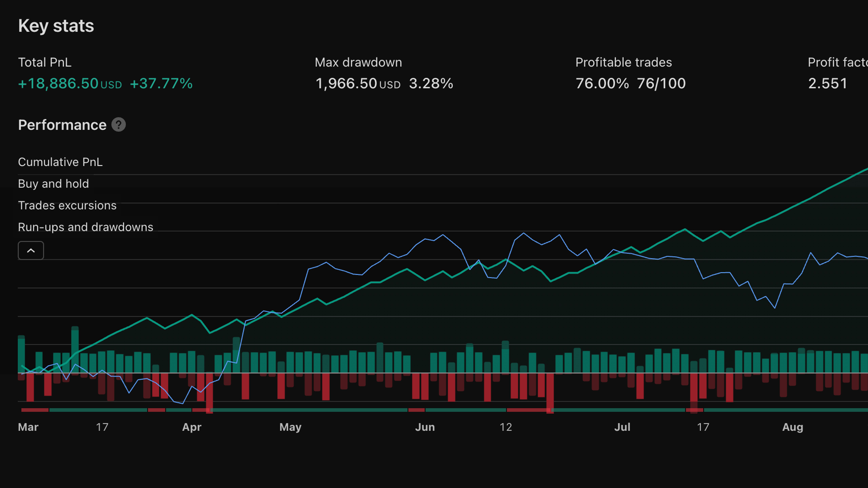
Task: Open the Performance help question-mark icon
Action: pyautogui.click(x=119, y=125)
